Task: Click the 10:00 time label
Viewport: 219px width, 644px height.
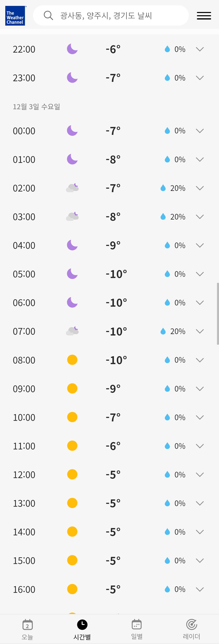Action: pyautogui.click(x=24, y=417)
